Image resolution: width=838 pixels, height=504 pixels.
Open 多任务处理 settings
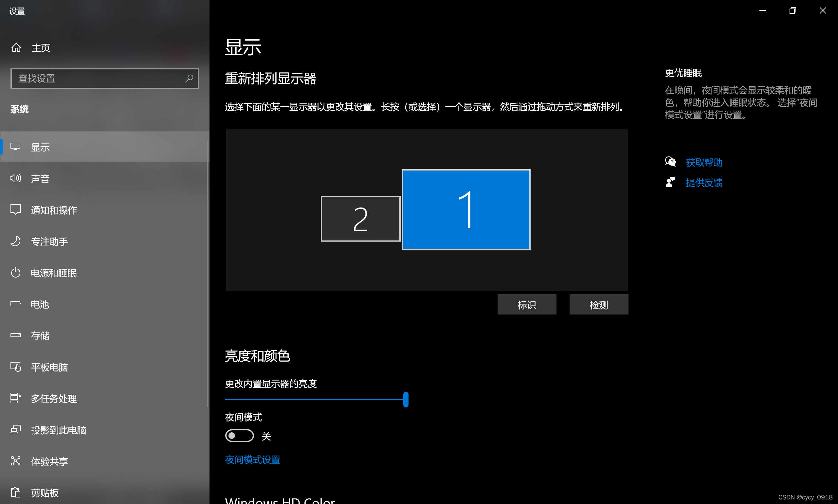105,398
